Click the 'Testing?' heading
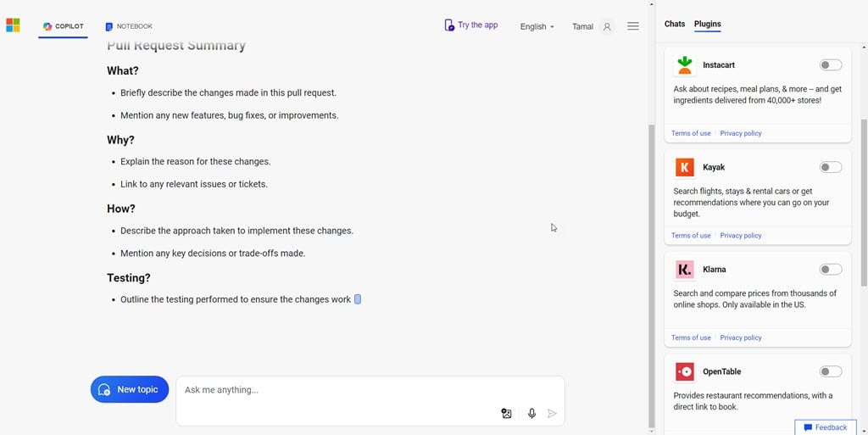868x435 pixels. [x=129, y=278]
